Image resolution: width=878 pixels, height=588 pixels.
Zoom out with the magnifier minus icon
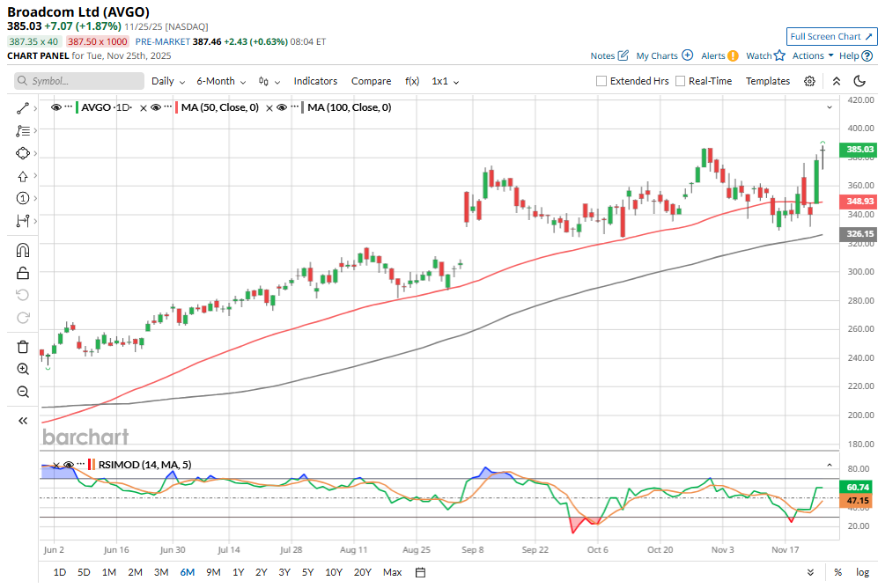(23, 392)
